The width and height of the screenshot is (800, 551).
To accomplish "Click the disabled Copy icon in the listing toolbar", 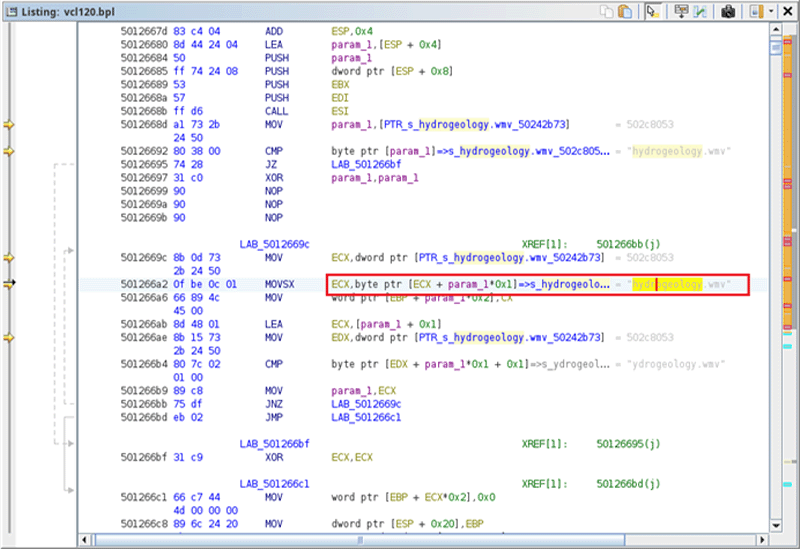I will pyautogui.click(x=607, y=11).
